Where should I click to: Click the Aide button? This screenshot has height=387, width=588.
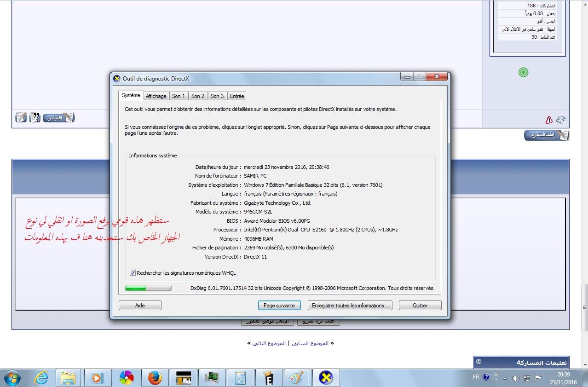coord(140,306)
